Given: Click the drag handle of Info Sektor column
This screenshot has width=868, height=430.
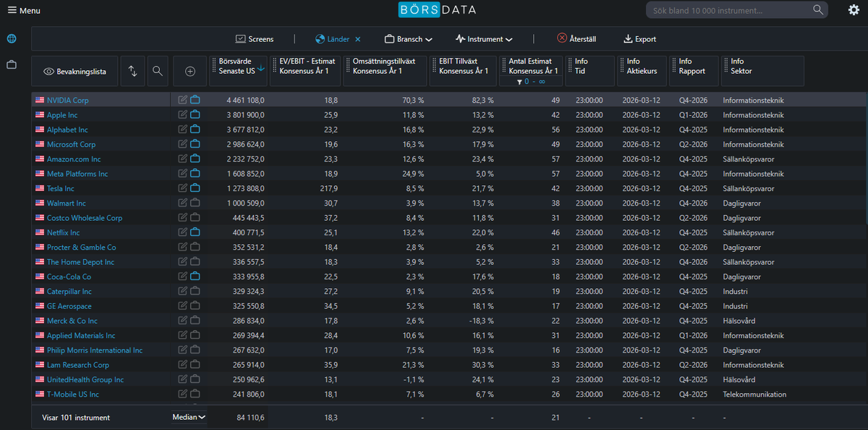Looking at the screenshot, I should [726, 66].
